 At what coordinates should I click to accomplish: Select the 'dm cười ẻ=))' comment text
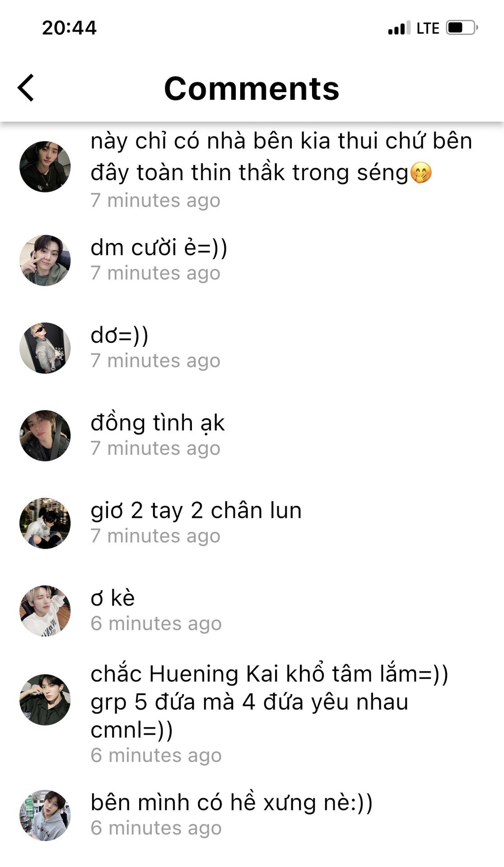click(159, 248)
